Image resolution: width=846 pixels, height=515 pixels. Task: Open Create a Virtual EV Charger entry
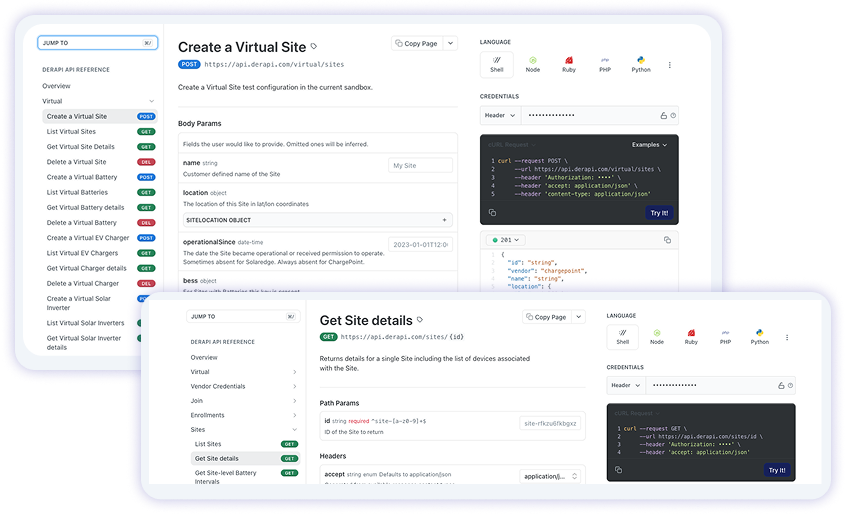coord(100,238)
